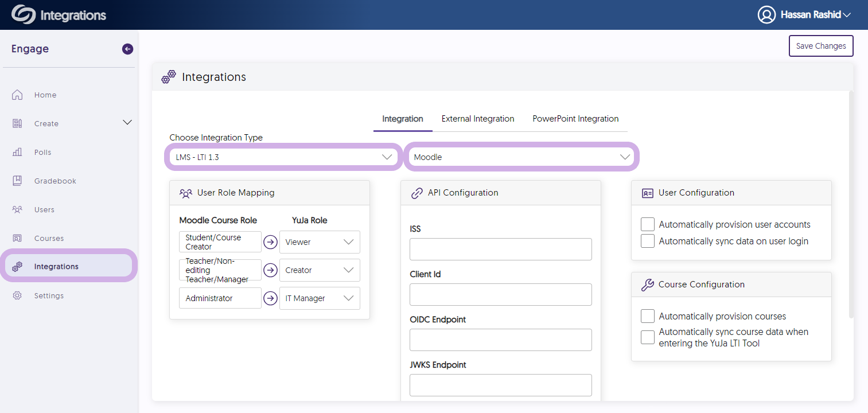This screenshot has width=868, height=413.
Task: Click the Courses icon in sidebar
Action: click(x=17, y=238)
